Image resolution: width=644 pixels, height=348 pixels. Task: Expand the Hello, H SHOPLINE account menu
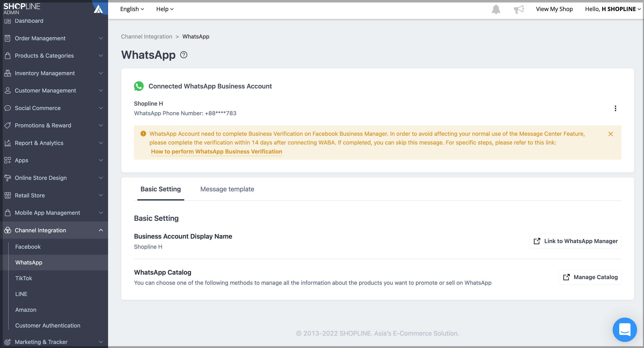click(613, 9)
